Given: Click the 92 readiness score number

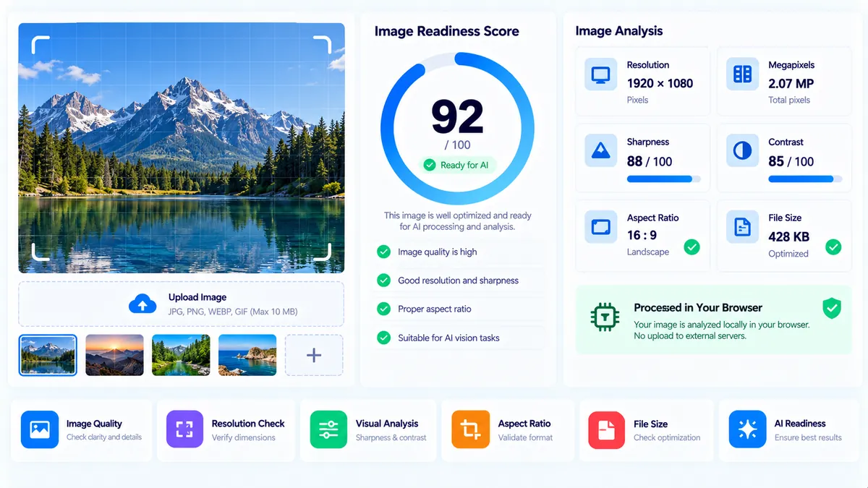Looking at the screenshot, I should pos(457,116).
